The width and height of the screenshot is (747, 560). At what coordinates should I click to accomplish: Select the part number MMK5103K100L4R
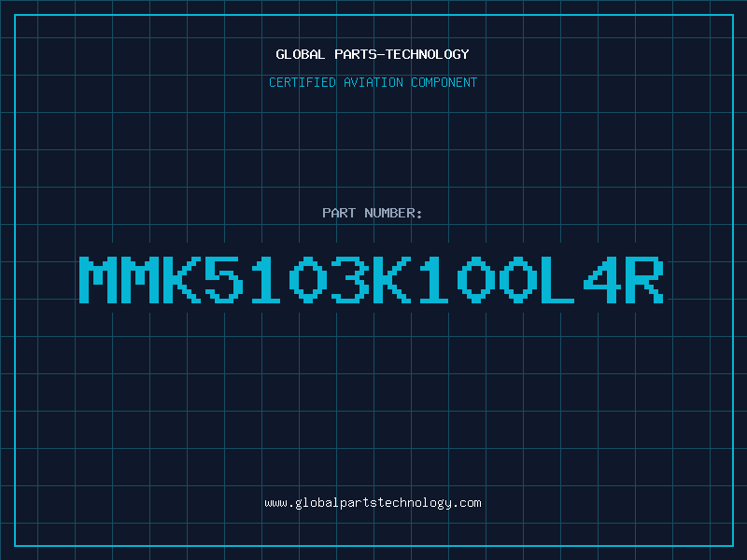pos(371,279)
